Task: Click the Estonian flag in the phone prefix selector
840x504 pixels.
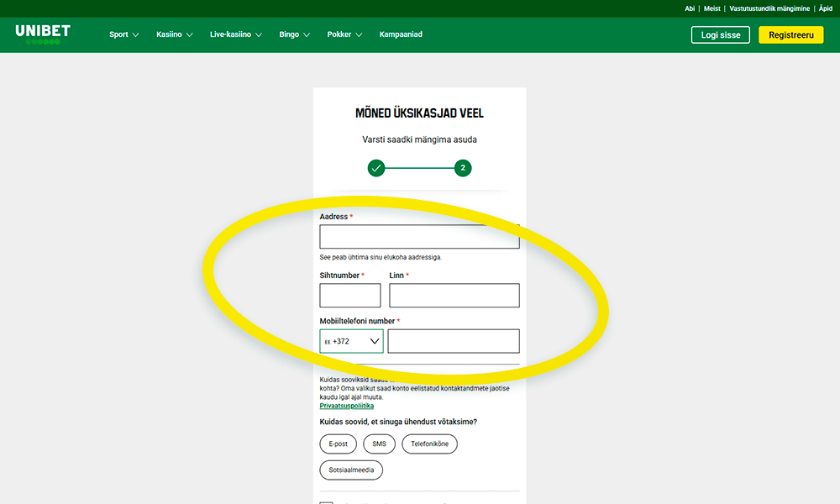Action: click(x=328, y=341)
